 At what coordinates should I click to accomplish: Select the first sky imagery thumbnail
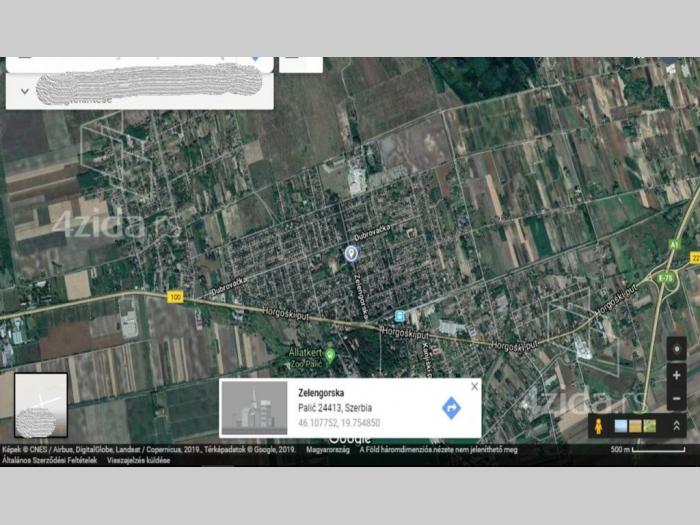tap(621, 426)
